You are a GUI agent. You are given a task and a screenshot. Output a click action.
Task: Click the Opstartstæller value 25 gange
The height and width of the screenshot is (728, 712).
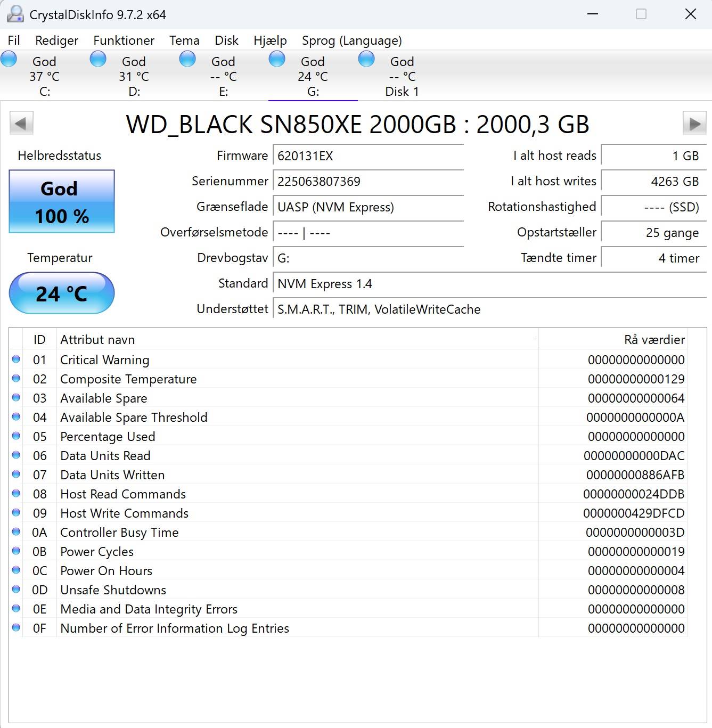point(653,233)
